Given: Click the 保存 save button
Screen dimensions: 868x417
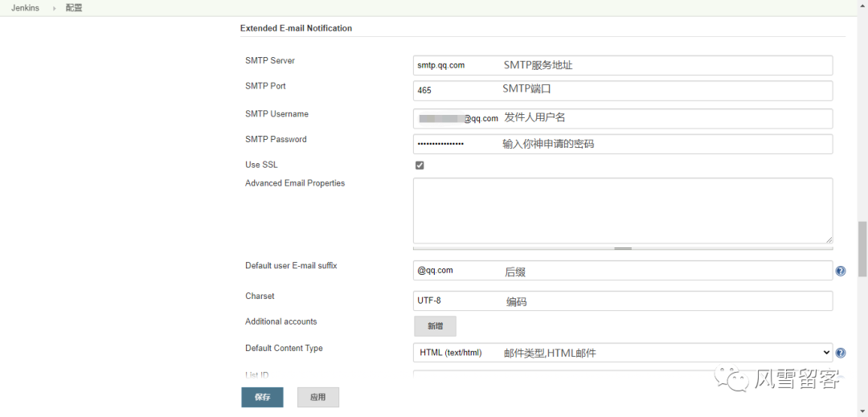Looking at the screenshot, I should click(x=262, y=397).
